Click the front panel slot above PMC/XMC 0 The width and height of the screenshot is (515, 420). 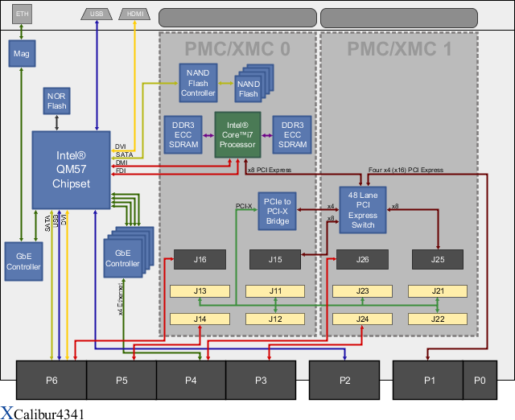pyautogui.click(x=237, y=18)
